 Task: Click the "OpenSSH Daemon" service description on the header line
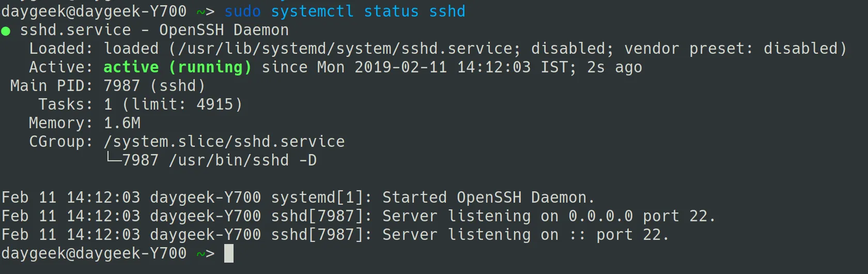[x=224, y=30]
